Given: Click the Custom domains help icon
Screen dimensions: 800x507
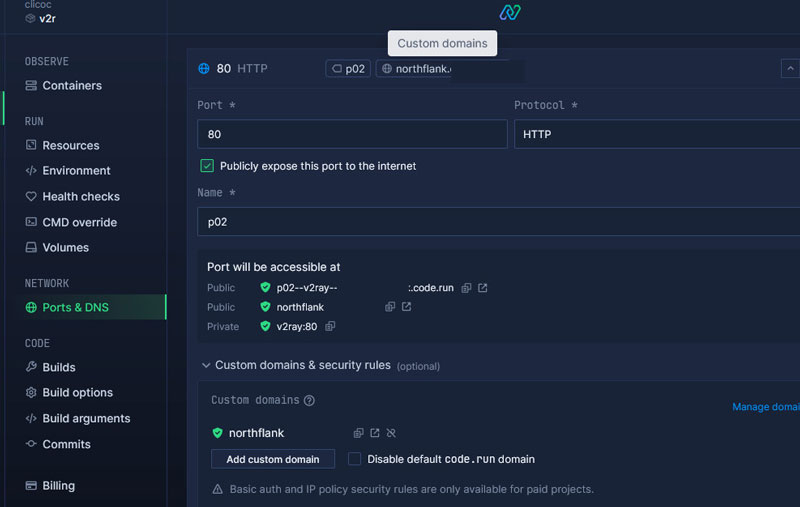Looking at the screenshot, I should coord(309,400).
